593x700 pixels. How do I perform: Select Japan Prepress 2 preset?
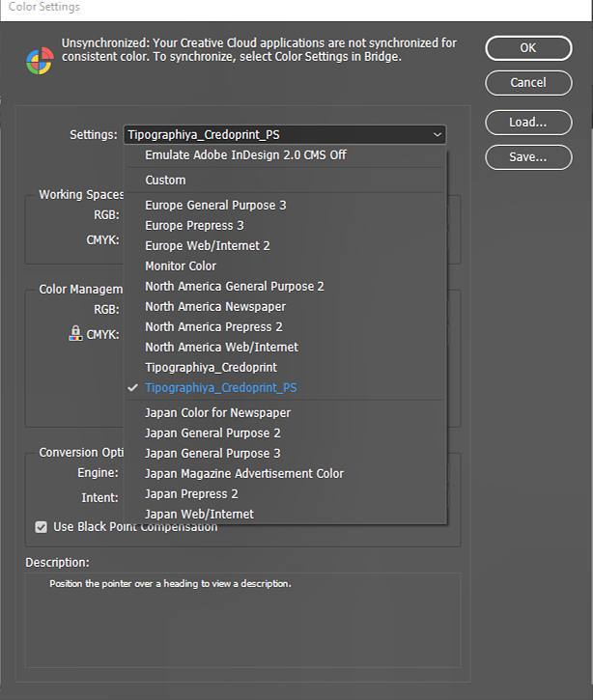point(285,493)
